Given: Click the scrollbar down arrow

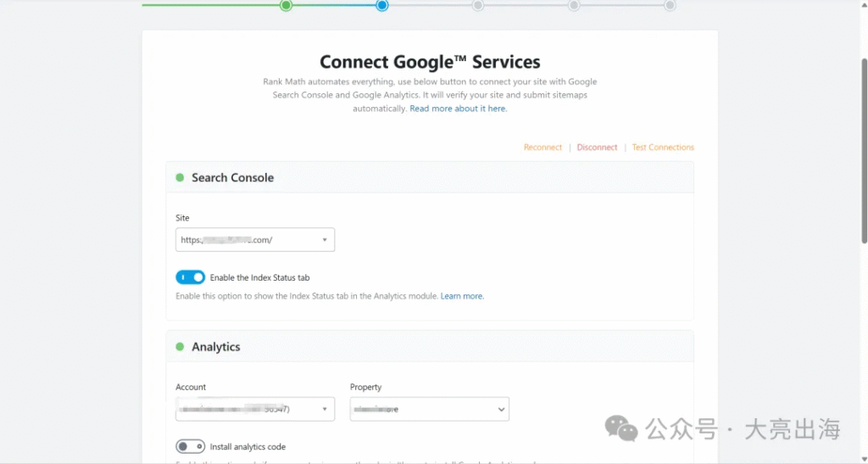Looking at the screenshot, I should point(864,460).
